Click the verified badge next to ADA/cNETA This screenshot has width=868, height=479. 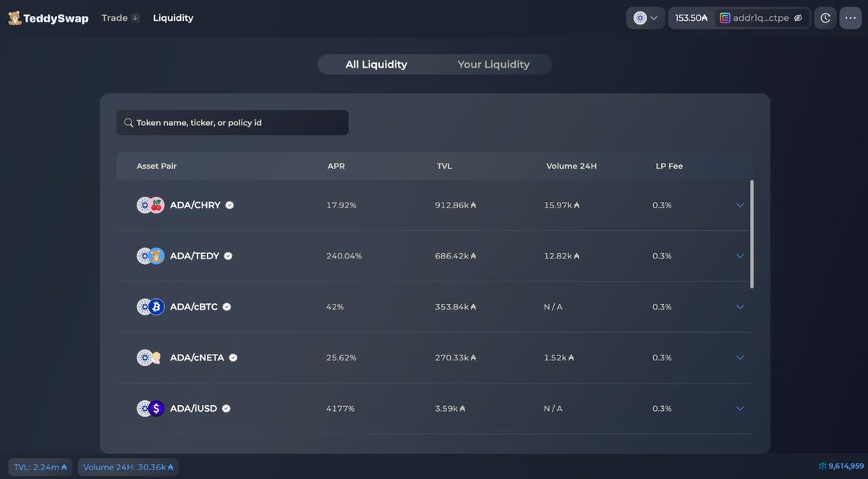(x=233, y=357)
